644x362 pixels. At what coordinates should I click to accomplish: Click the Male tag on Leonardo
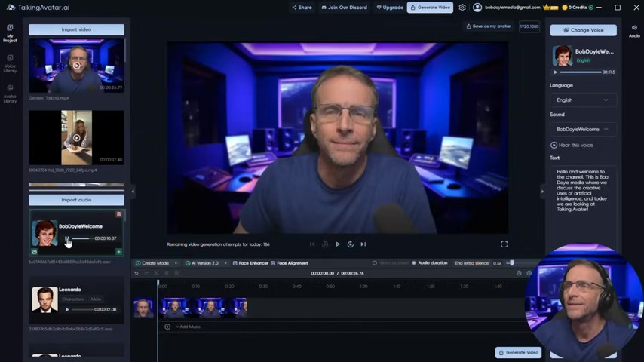tap(96, 299)
